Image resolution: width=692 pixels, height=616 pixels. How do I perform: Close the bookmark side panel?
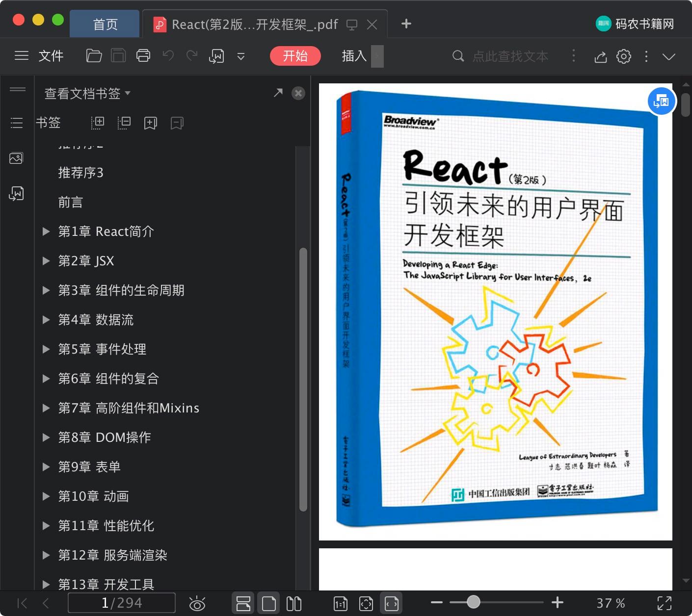click(298, 93)
